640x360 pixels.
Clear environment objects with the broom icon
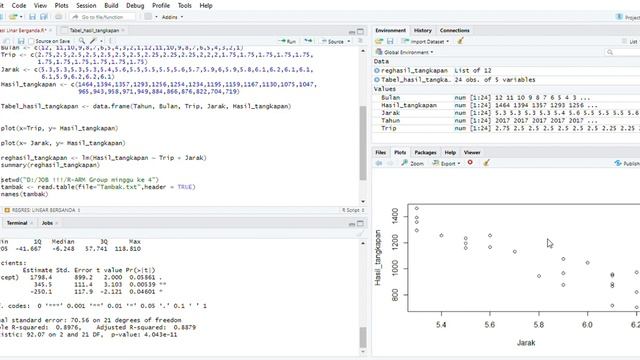(460, 41)
